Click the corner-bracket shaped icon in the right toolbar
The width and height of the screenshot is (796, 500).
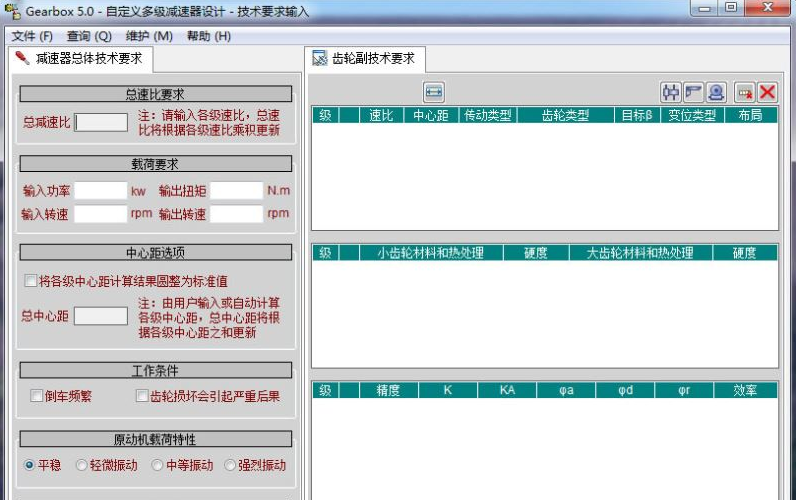(x=693, y=92)
